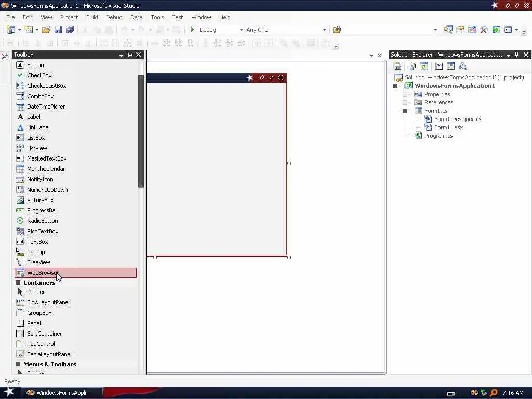Screen dimensions: 532x399
Task: Open the Help menu
Action: (x=224, y=17)
